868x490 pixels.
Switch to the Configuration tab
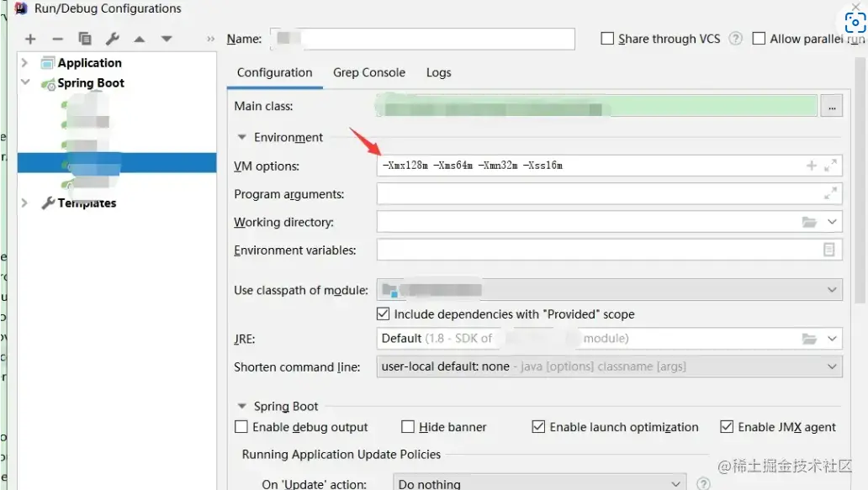click(274, 72)
